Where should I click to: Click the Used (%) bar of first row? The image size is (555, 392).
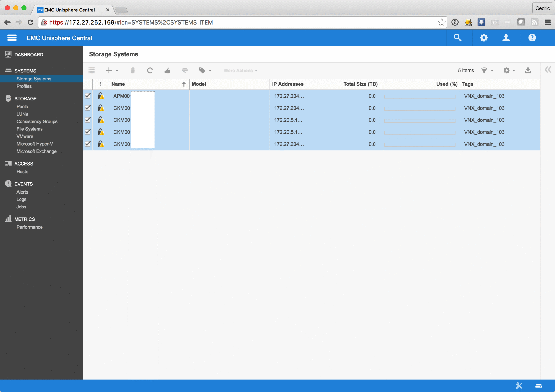tap(420, 97)
